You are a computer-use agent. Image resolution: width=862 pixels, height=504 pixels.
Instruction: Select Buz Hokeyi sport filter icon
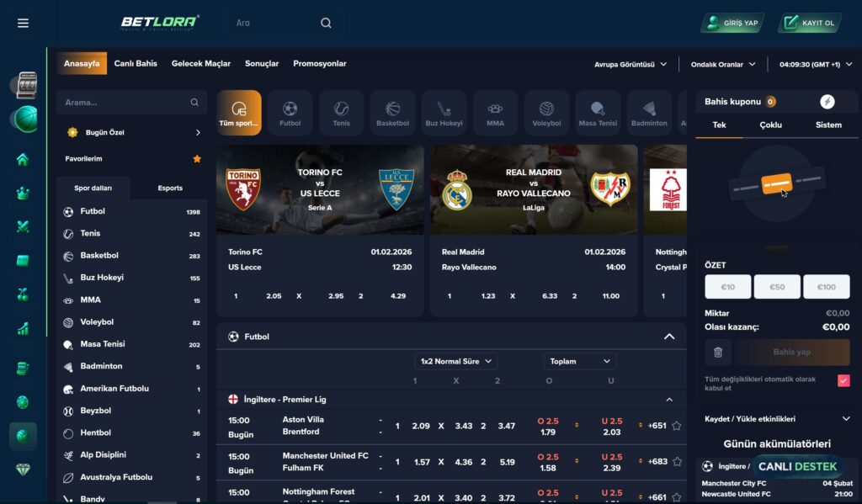pos(444,114)
